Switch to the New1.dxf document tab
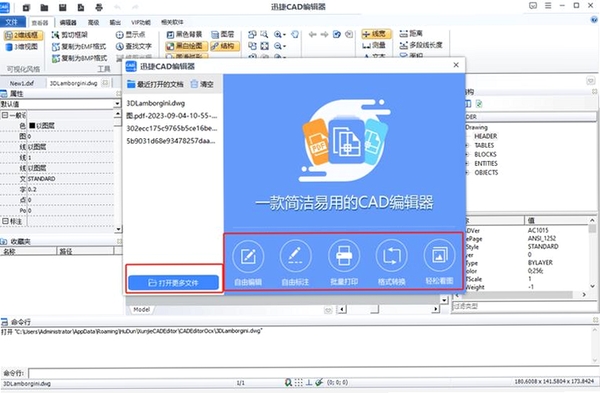 point(22,83)
